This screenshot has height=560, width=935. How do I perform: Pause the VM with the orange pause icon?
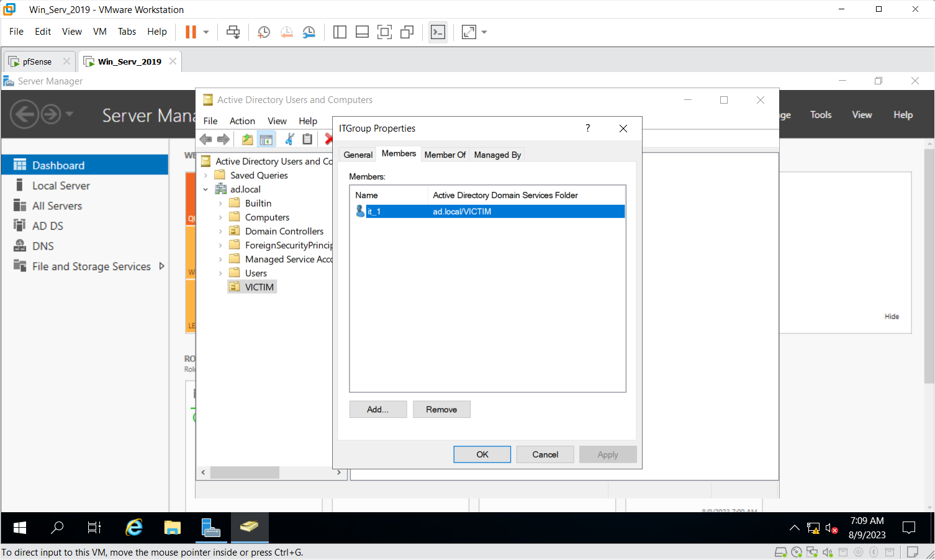(x=191, y=32)
